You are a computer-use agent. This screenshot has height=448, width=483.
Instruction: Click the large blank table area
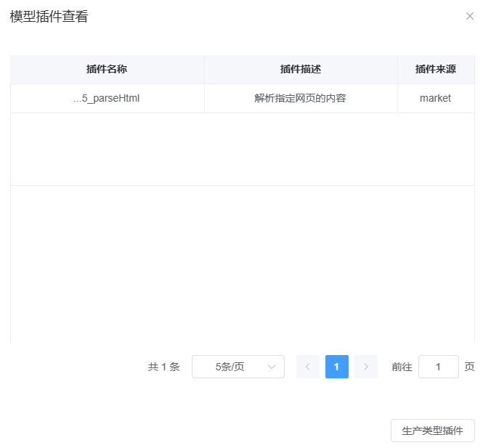click(242, 261)
